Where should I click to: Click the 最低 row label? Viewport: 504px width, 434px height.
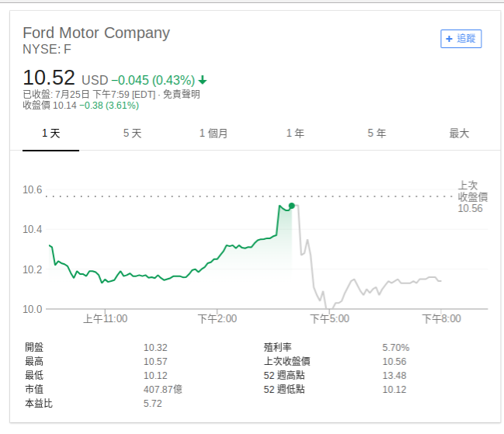tap(34, 375)
